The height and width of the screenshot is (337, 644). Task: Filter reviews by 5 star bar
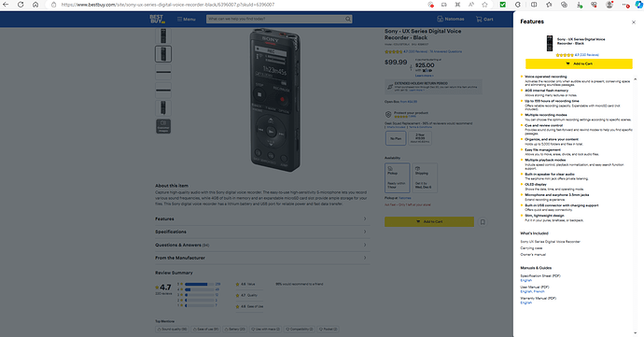tap(199, 284)
